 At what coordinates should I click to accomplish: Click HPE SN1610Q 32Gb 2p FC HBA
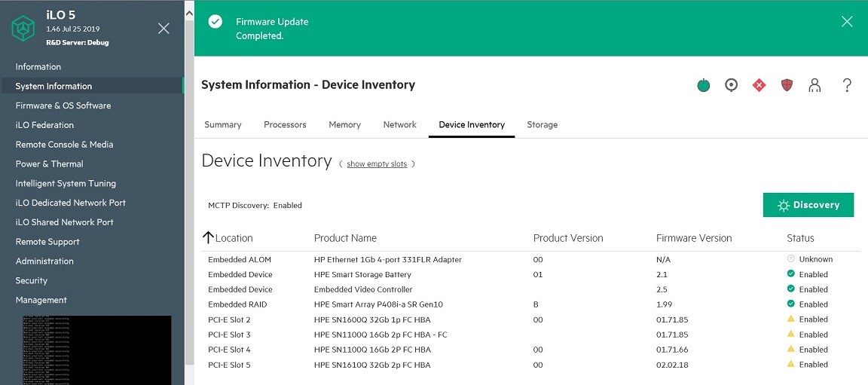tap(372, 365)
